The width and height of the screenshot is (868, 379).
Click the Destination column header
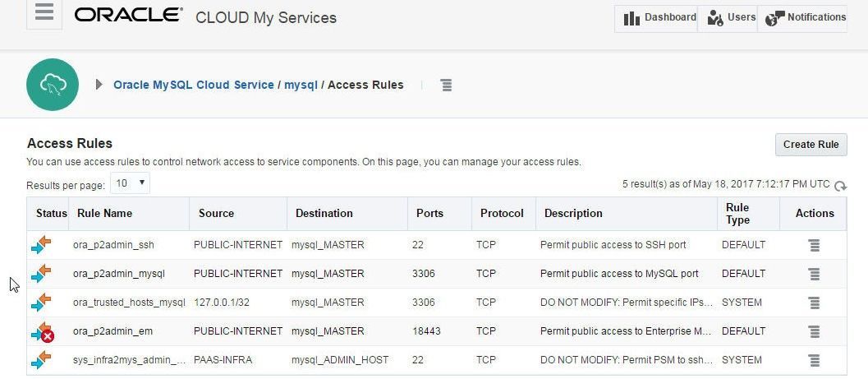[x=324, y=213]
